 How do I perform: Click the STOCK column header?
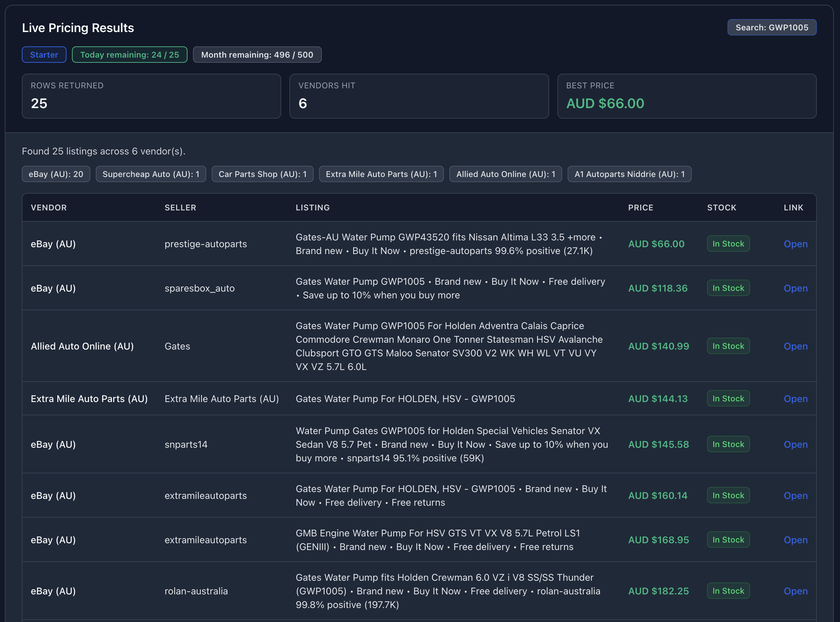pyautogui.click(x=721, y=207)
